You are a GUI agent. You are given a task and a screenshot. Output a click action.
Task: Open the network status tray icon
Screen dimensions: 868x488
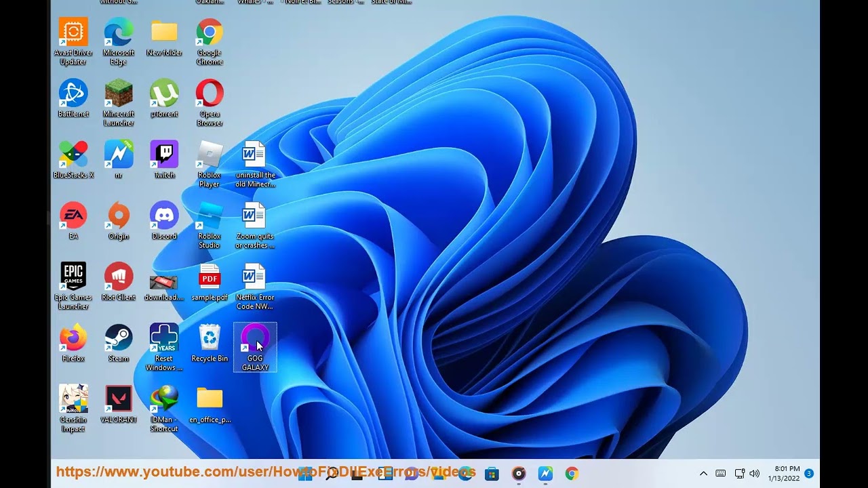740,474
